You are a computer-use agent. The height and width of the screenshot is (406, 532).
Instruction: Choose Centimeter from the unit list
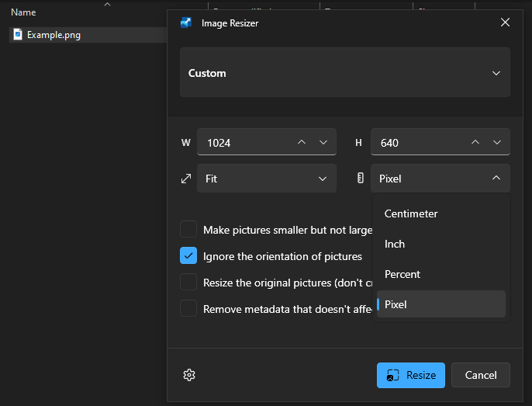click(441, 213)
